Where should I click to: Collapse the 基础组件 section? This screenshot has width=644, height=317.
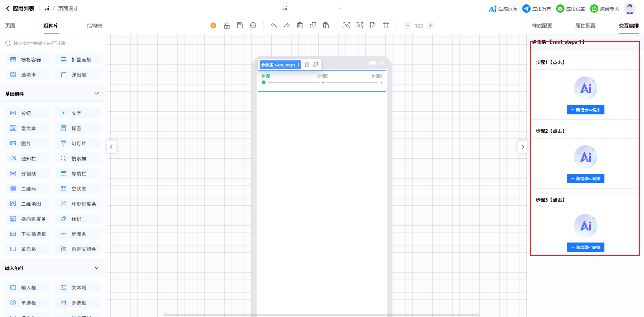(x=97, y=94)
